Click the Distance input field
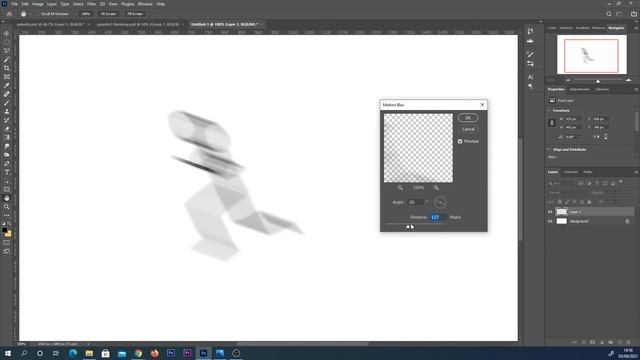The image size is (640, 360). pyautogui.click(x=438, y=217)
